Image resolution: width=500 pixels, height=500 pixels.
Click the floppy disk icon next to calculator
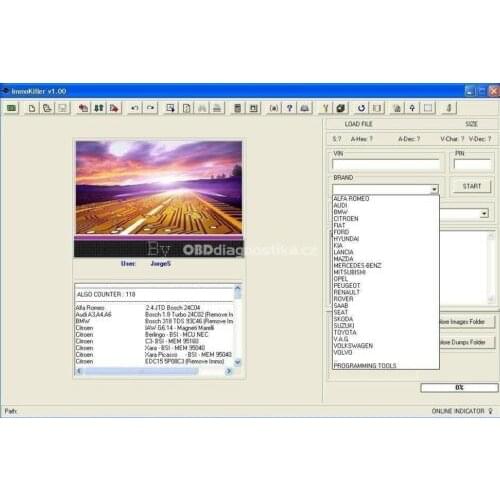[x=253, y=108]
